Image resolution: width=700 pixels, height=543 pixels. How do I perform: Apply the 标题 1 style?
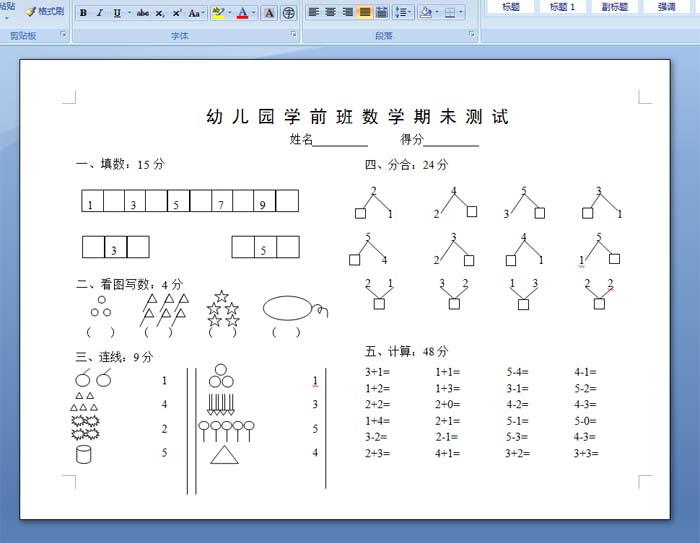tap(562, 7)
